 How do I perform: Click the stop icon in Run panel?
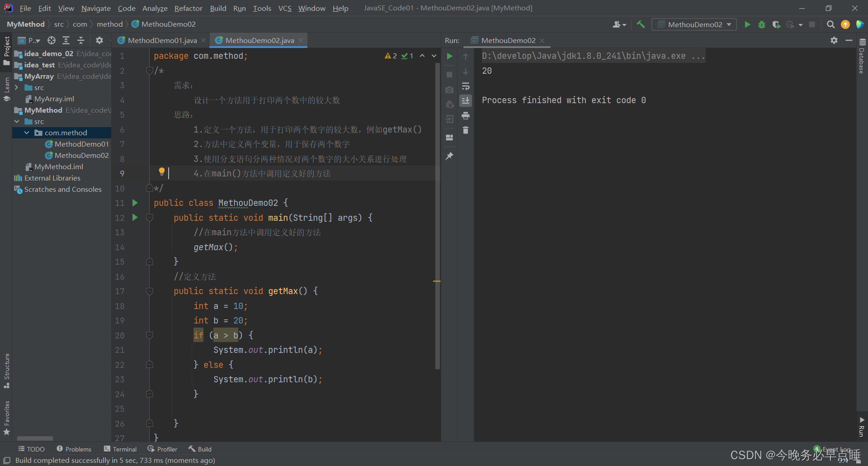(449, 74)
